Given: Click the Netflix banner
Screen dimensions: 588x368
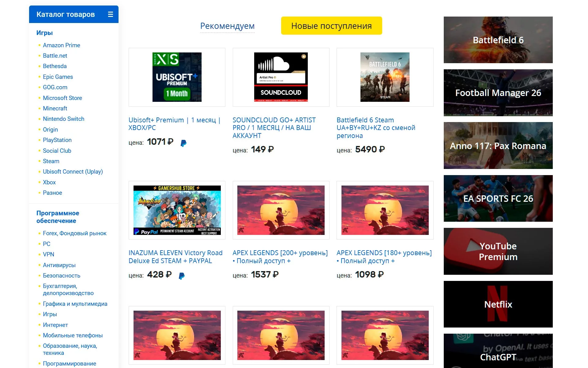Looking at the screenshot, I should (498, 304).
